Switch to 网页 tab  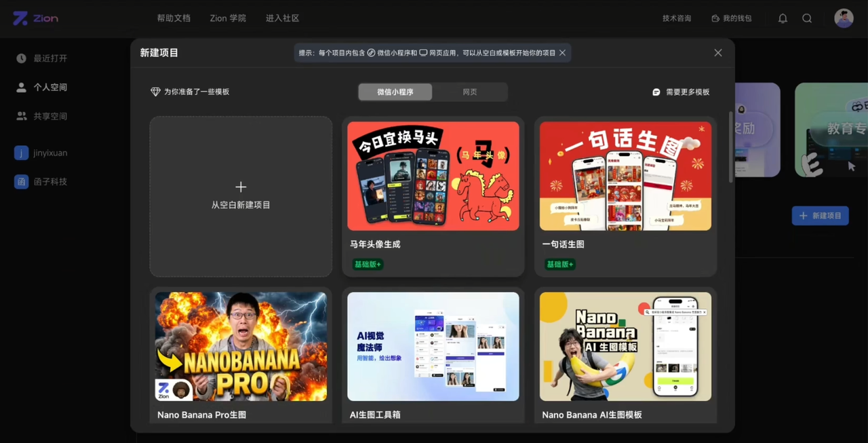470,92
